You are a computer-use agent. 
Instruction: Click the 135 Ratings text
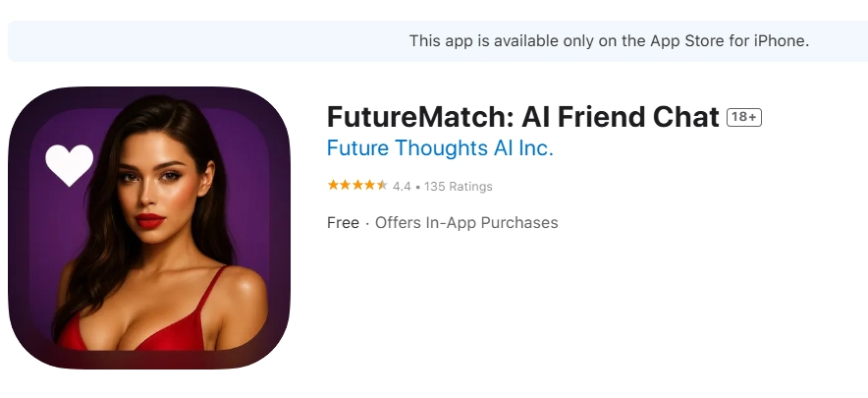[459, 187]
